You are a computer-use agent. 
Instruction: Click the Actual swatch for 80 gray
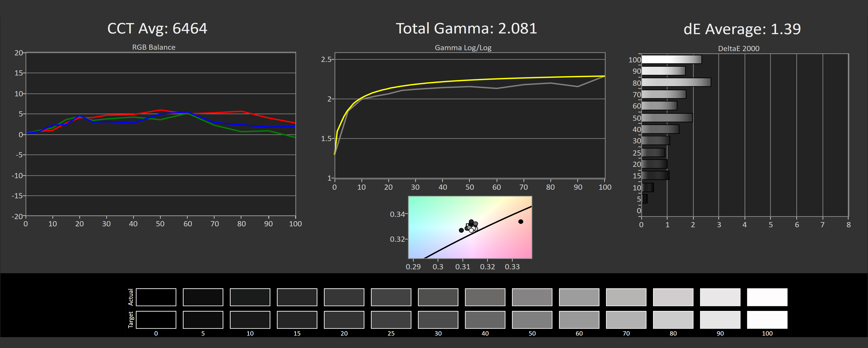[x=673, y=297]
